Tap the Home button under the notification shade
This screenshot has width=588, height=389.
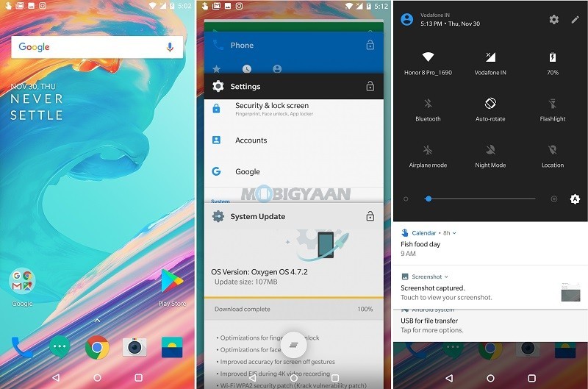[x=490, y=378]
